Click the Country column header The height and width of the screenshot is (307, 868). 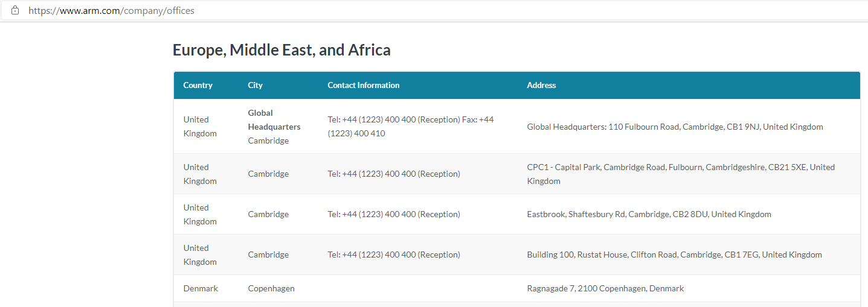pos(198,85)
